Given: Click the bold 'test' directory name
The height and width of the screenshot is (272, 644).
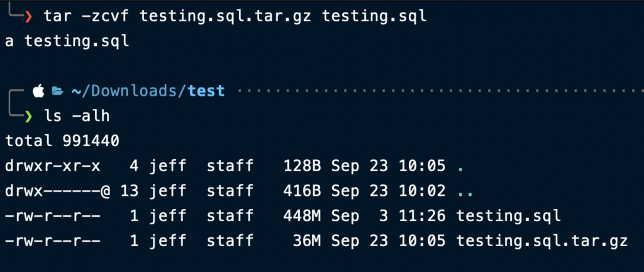Looking at the screenshot, I should pos(206,91).
